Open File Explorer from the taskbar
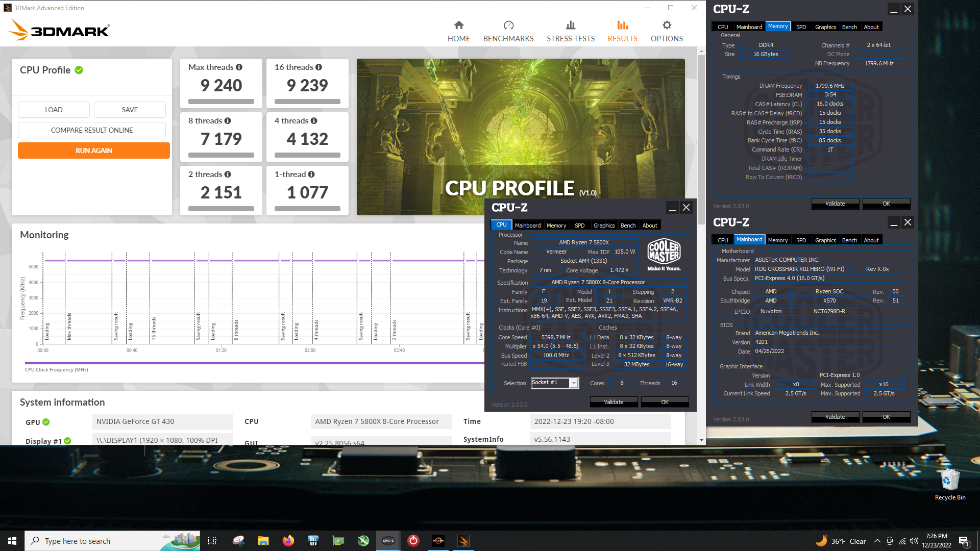Screen dimensions: 980x551 pos(263,541)
